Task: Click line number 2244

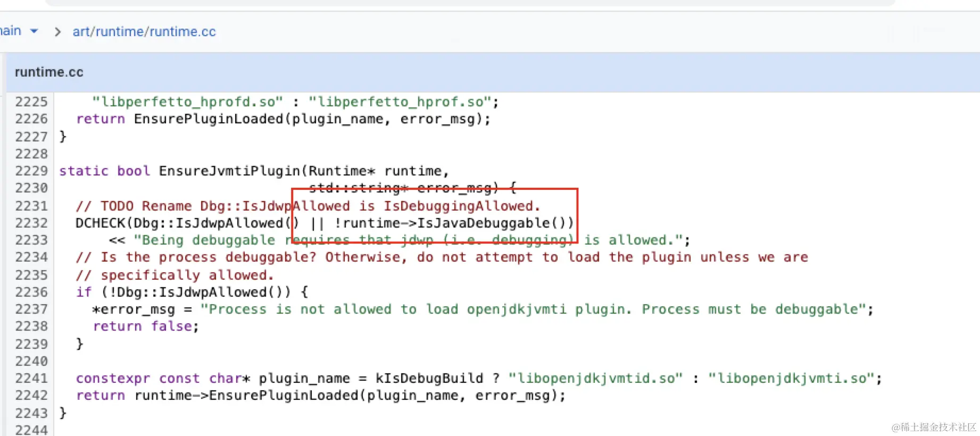Action: pos(31,430)
